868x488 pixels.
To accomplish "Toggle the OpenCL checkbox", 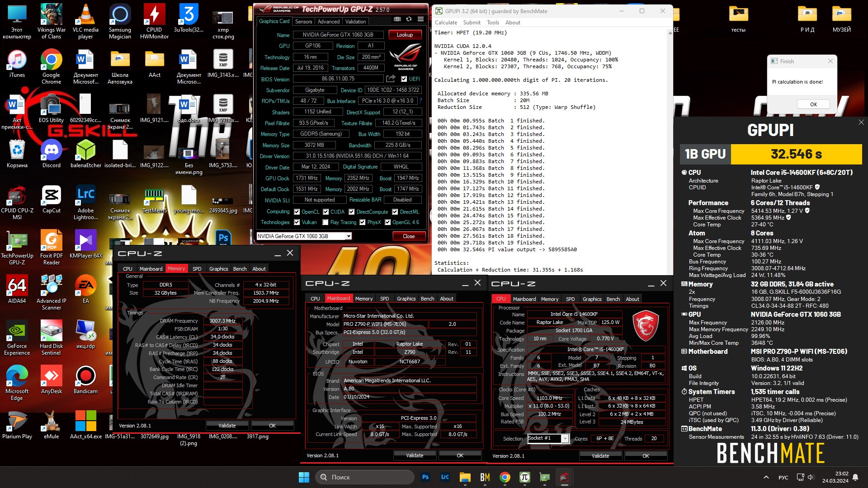I will pos(297,211).
